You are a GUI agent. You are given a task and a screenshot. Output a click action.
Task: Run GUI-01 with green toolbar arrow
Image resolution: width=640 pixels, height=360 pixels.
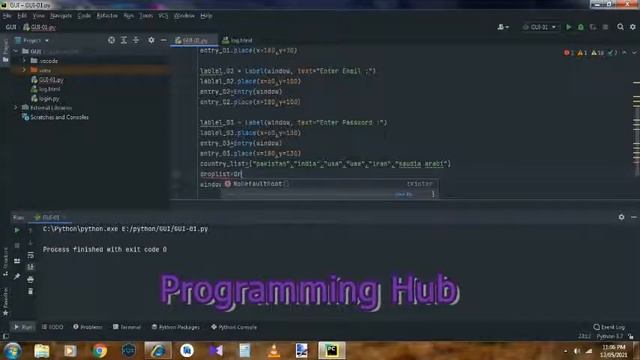[x=568, y=27]
